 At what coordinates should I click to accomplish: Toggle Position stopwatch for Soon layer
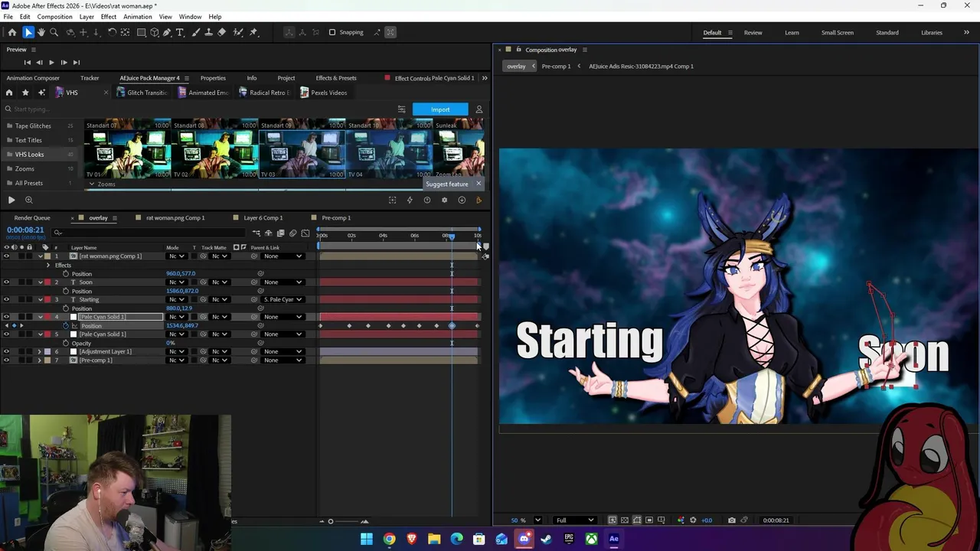click(66, 291)
